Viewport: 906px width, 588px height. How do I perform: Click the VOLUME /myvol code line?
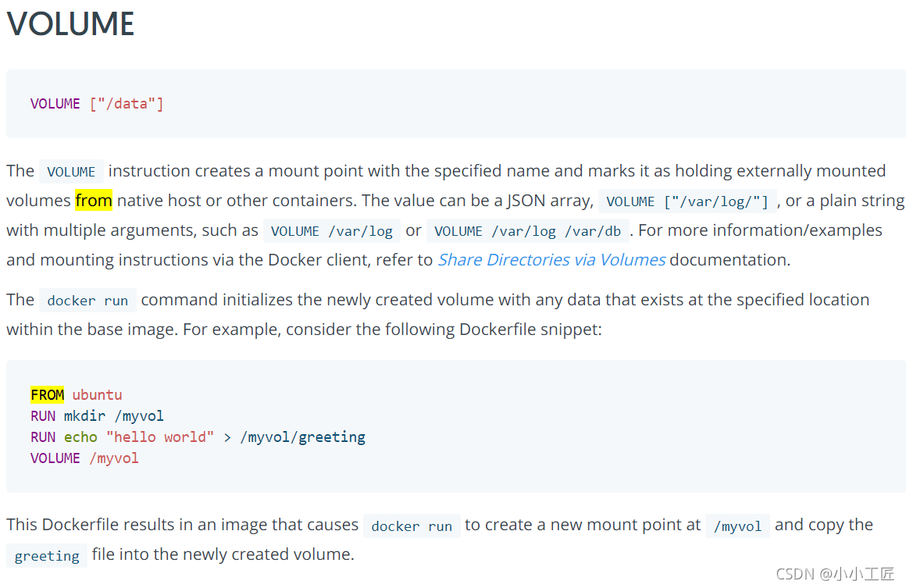[x=84, y=458]
